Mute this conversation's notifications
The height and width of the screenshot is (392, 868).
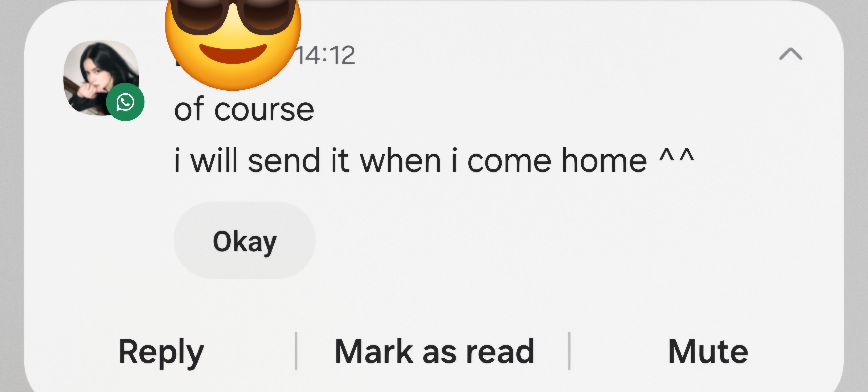tap(708, 352)
